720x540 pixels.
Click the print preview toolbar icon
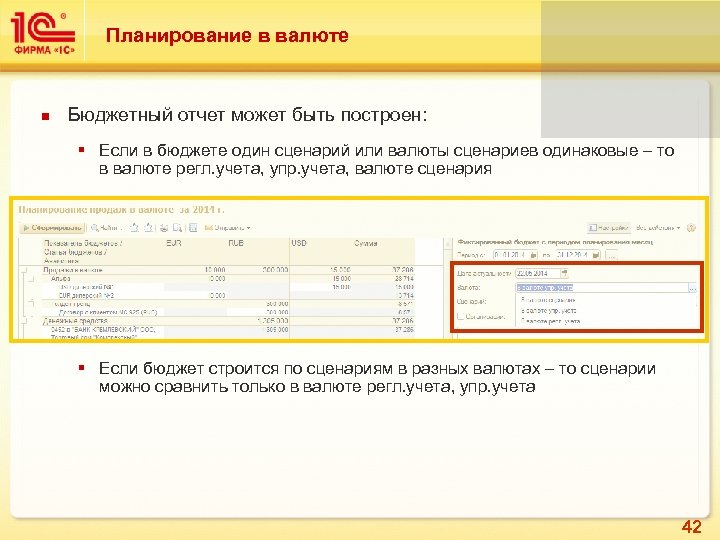tap(178, 228)
